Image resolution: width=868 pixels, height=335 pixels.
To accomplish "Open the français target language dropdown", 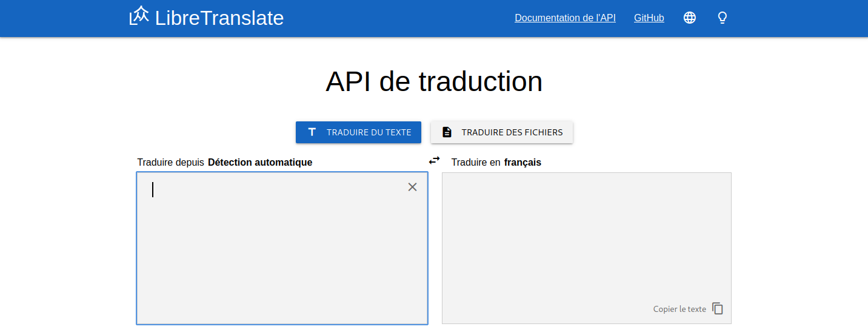I will [x=522, y=162].
